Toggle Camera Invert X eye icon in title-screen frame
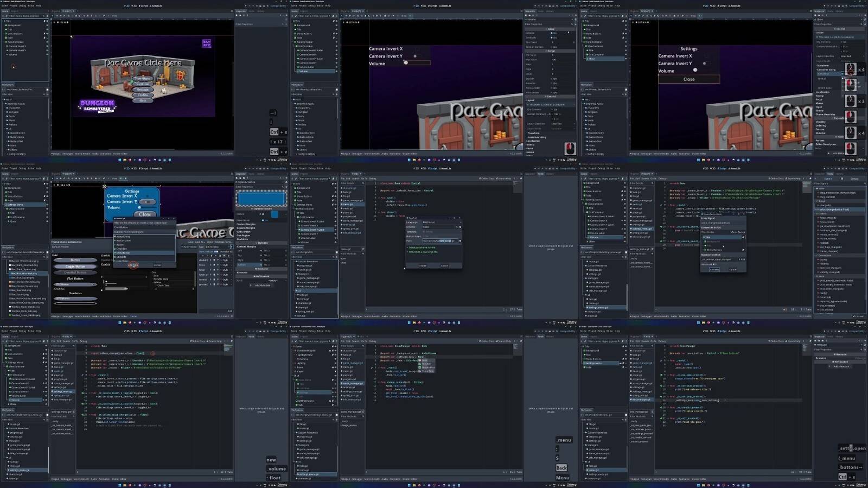The height and width of the screenshot is (488, 868). [x=47, y=46]
